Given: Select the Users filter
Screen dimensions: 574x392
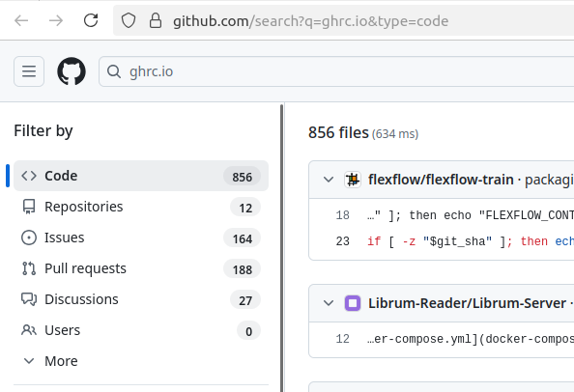Looking at the screenshot, I should [141, 330].
